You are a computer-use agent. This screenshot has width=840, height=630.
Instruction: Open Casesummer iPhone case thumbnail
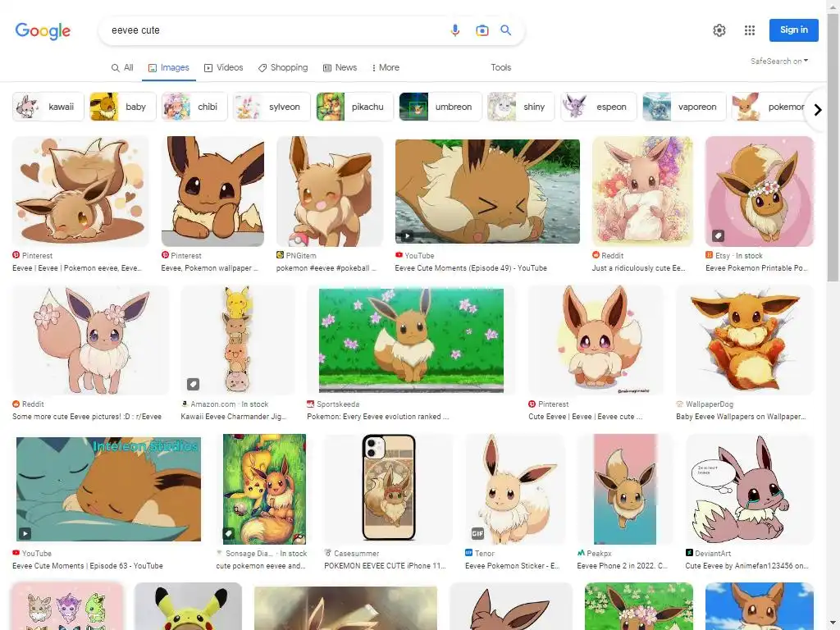(388, 488)
